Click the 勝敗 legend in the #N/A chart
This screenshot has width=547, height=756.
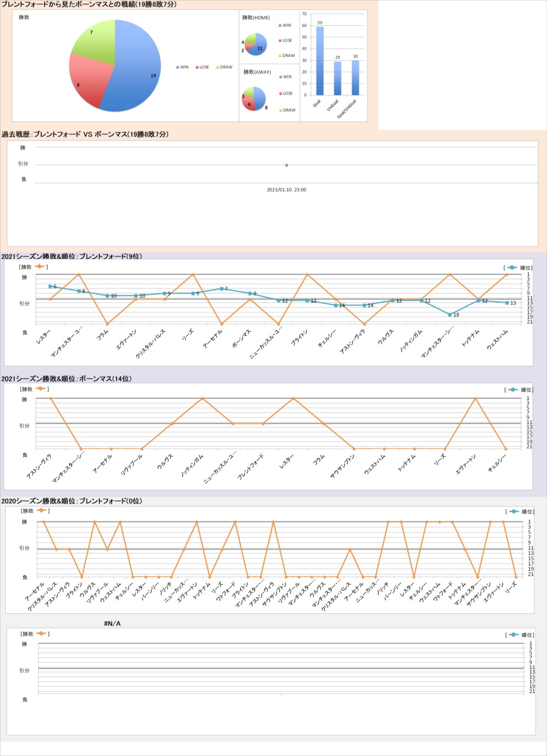[35, 634]
